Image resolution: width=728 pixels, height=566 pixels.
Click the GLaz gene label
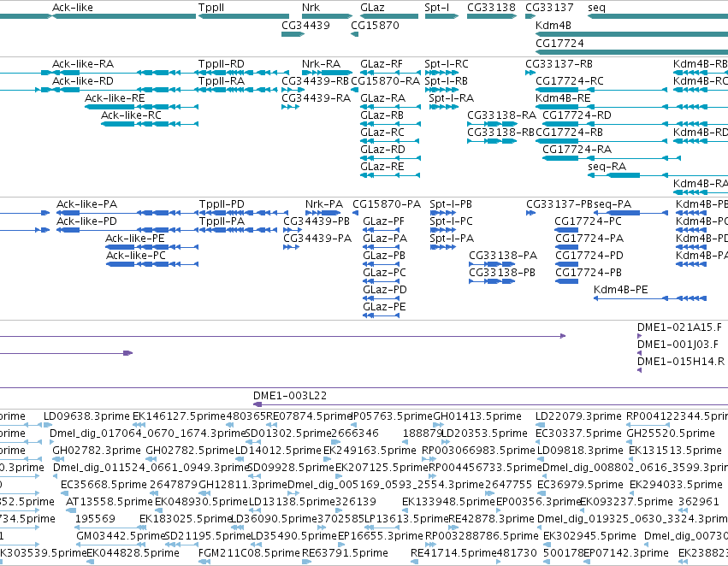click(372, 8)
